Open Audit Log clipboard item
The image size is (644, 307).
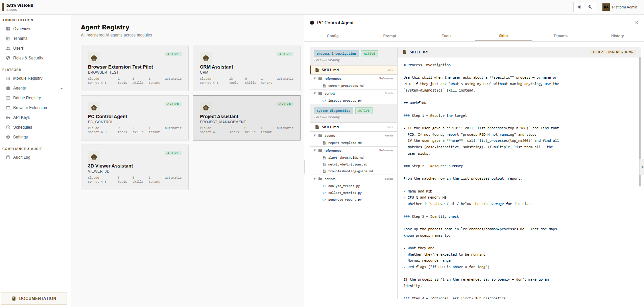click(x=22, y=157)
